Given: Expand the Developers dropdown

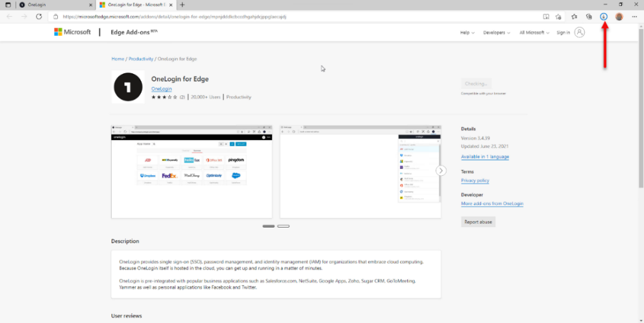Looking at the screenshot, I should (x=497, y=32).
